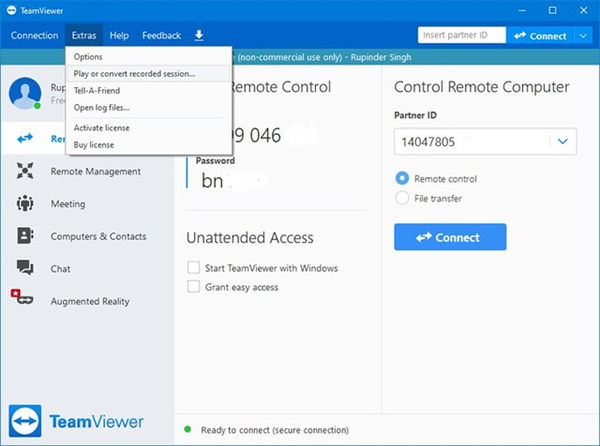Viewport: 600px width, 446px height.
Task: Click the user profile avatar
Action: click(x=25, y=93)
